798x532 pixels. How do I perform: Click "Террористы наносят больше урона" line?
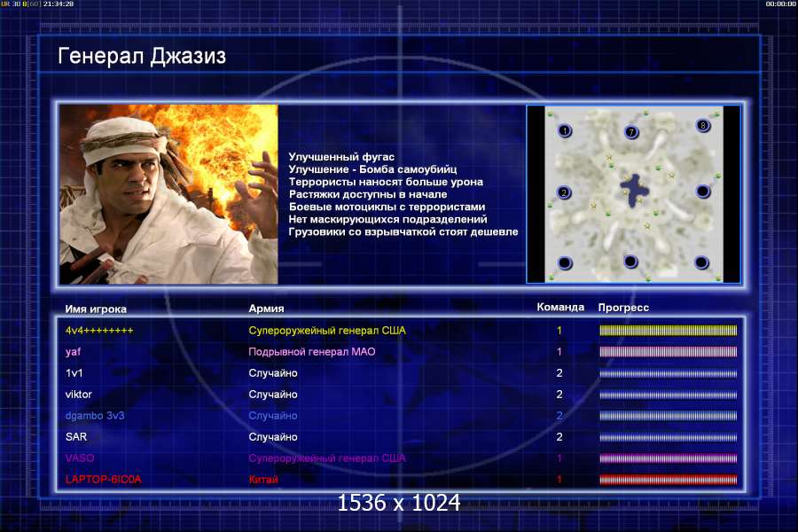pyautogui.click(x=386, y=182)
